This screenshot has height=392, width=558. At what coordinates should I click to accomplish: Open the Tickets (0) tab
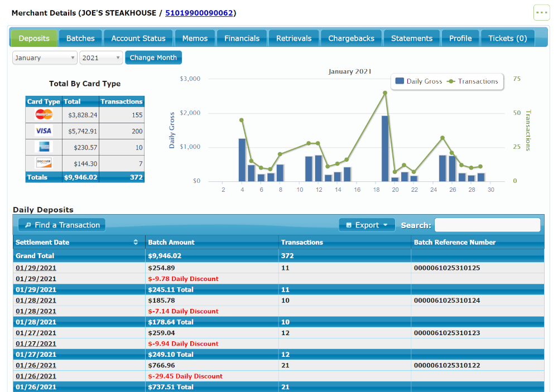click(507, 38)
